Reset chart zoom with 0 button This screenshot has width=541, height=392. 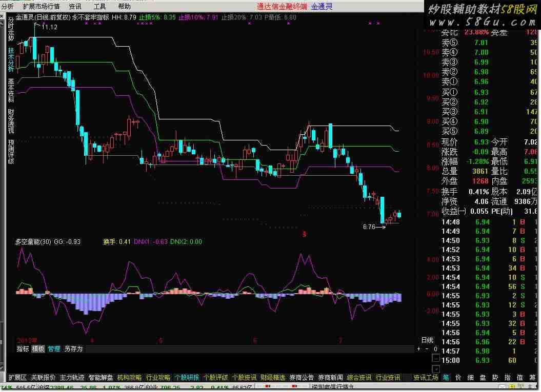click(x=435, y=349)
